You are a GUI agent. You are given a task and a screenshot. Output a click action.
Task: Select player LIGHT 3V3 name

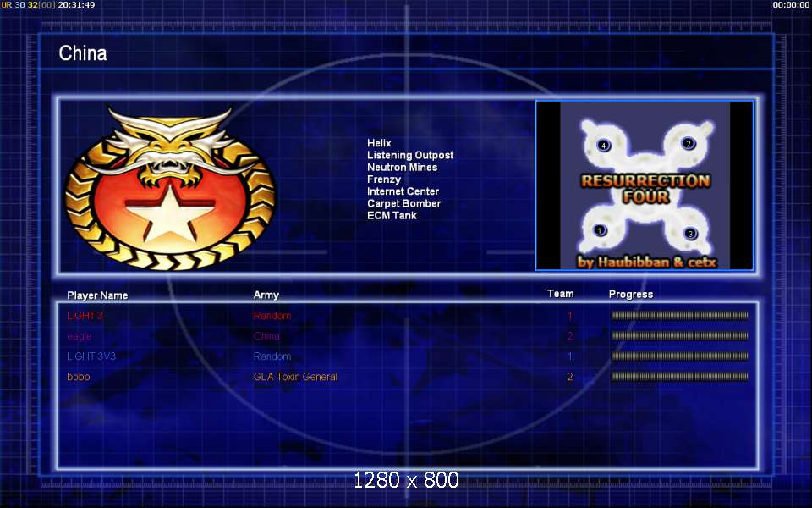pyautogui.click(x=91, y=356)
